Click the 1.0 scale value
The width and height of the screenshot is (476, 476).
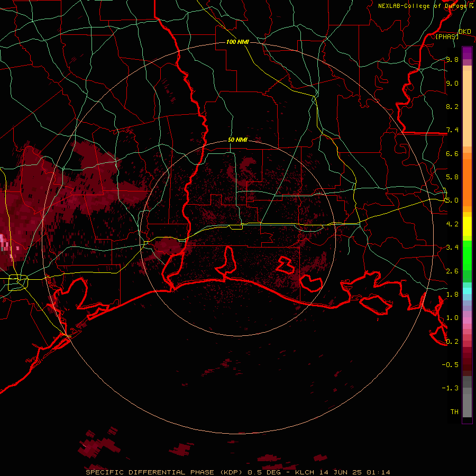coord(452,318)
